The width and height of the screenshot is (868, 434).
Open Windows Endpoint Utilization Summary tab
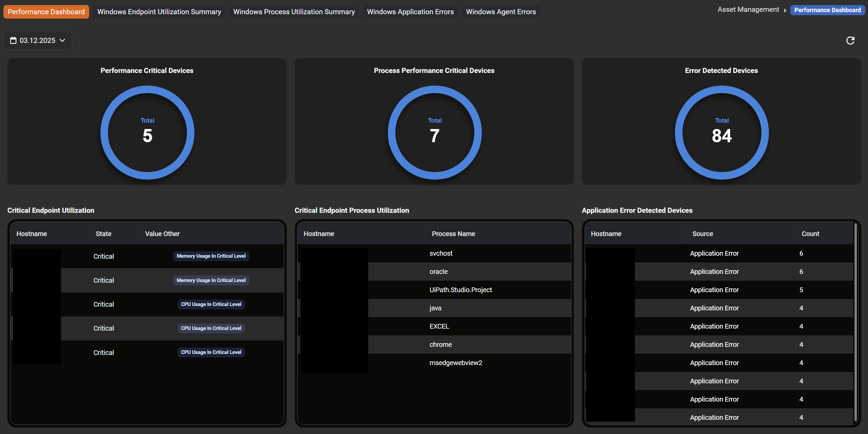point(159,12)
